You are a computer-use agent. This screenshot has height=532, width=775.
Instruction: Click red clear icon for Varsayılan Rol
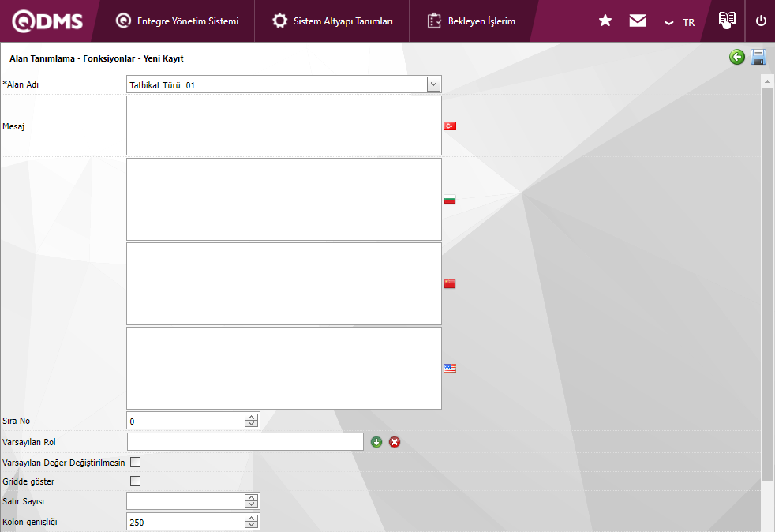tap(395, 442)
